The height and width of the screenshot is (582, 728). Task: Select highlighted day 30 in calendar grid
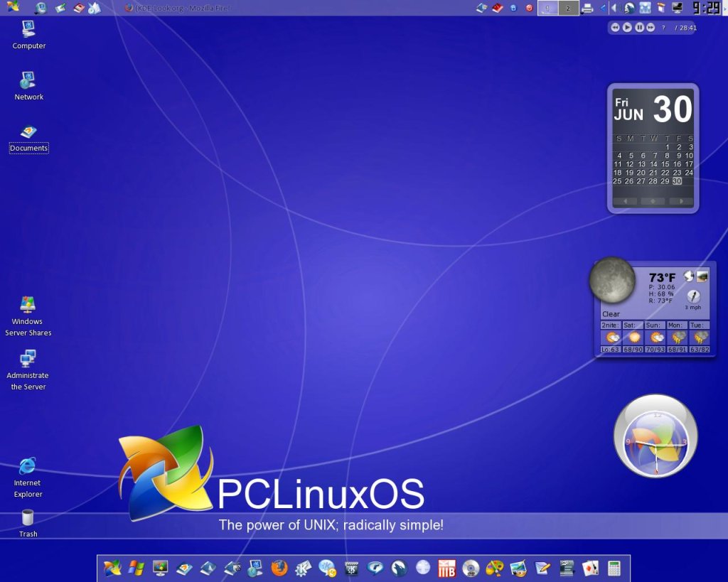coord(677,181)
